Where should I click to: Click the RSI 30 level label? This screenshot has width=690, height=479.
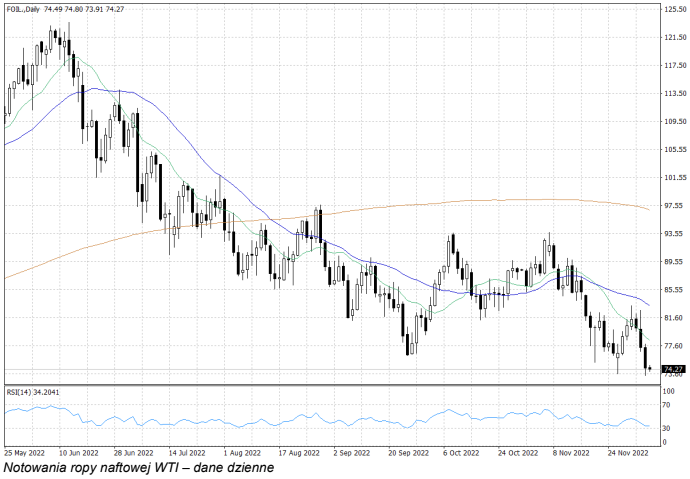[x=666, y=428]
